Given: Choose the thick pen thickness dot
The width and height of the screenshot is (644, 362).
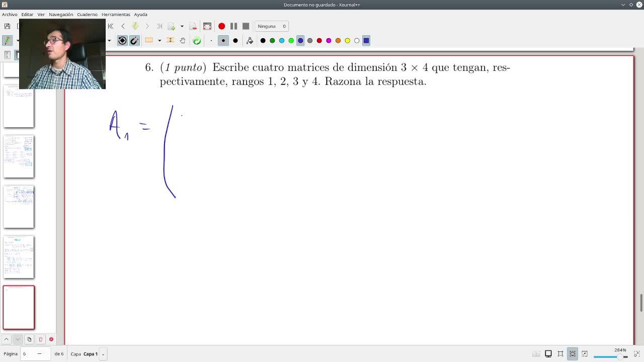Looking at the screenshot, I should (x=235, y=41).
